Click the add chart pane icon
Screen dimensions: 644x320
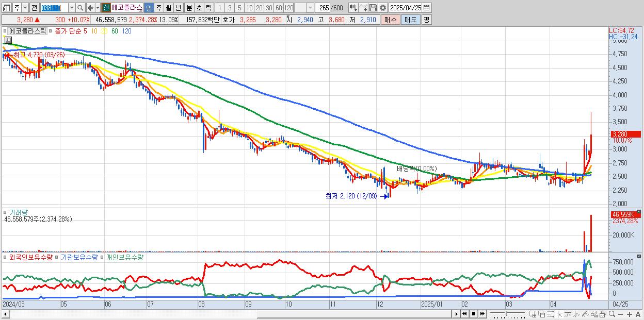533,314
